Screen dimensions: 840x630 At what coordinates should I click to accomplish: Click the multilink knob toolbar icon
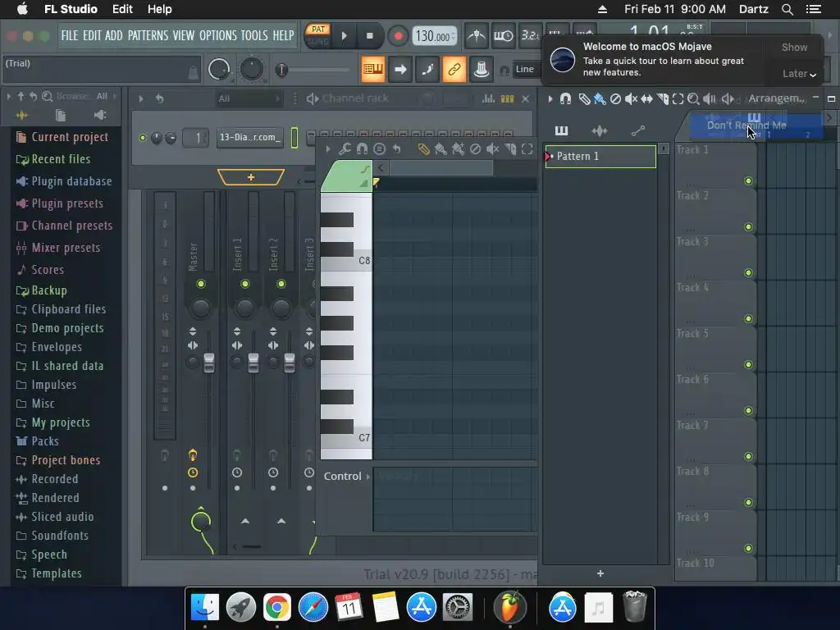[x=481, y=69]
